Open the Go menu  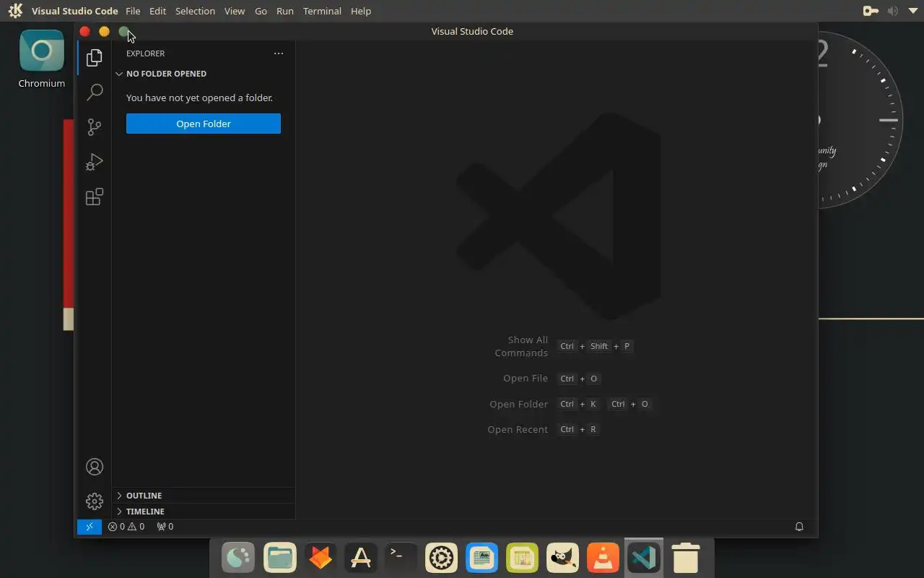261,11
